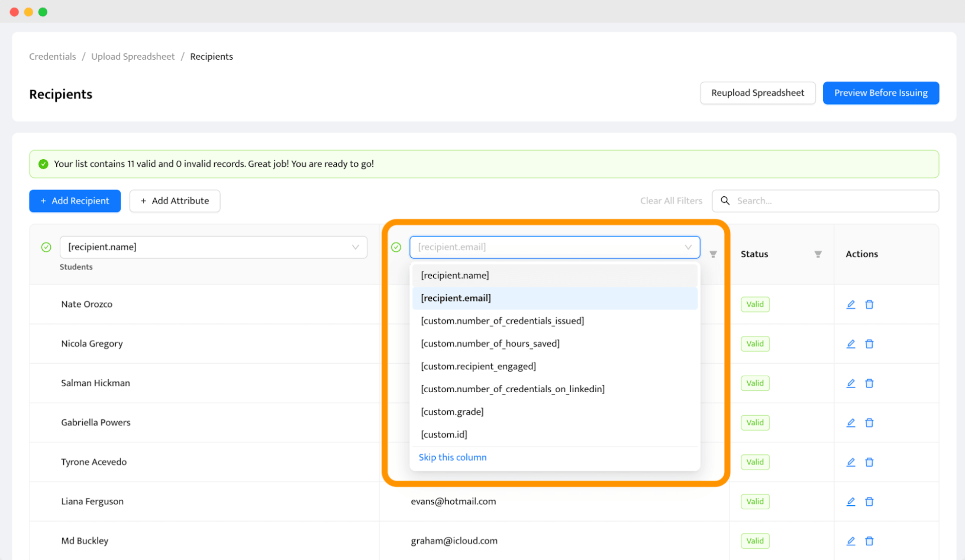Click Clear All Filters option
This screenshot has width=965, height=560.
670,200
